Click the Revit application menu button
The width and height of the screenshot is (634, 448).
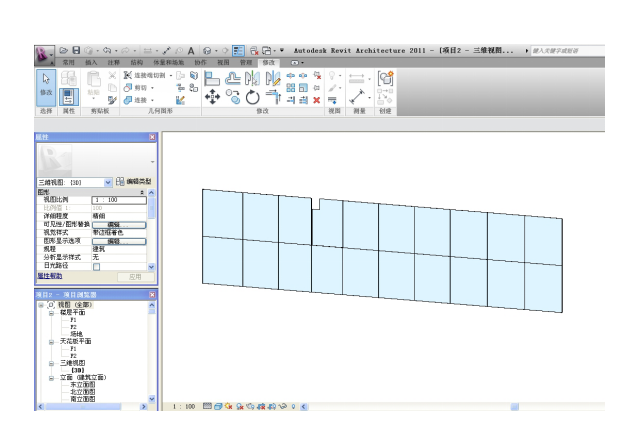click(x=44, y=50)
